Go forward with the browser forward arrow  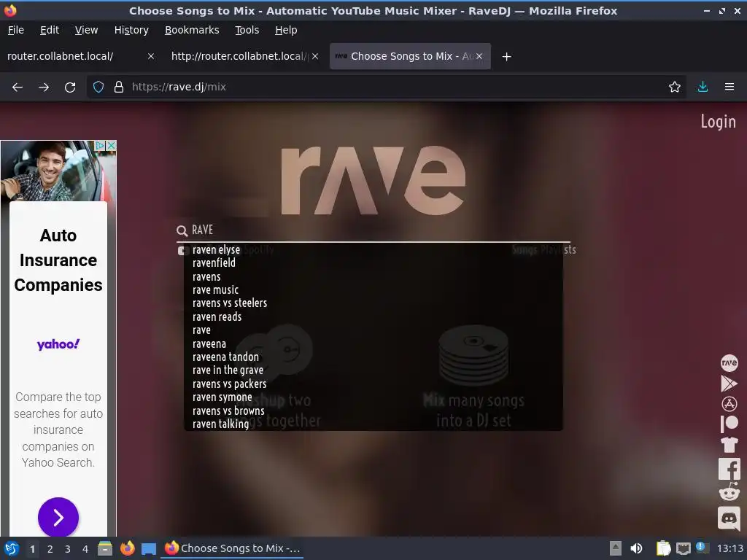tap(44, 87)
